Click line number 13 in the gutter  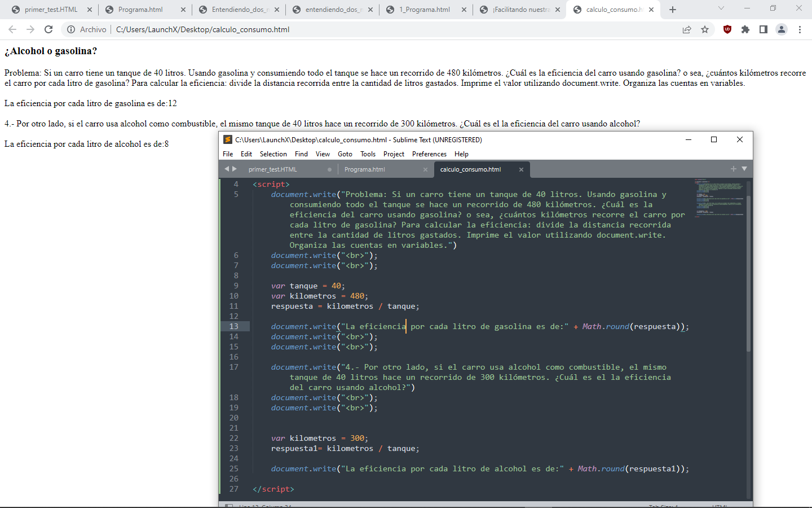pos(233,326)
